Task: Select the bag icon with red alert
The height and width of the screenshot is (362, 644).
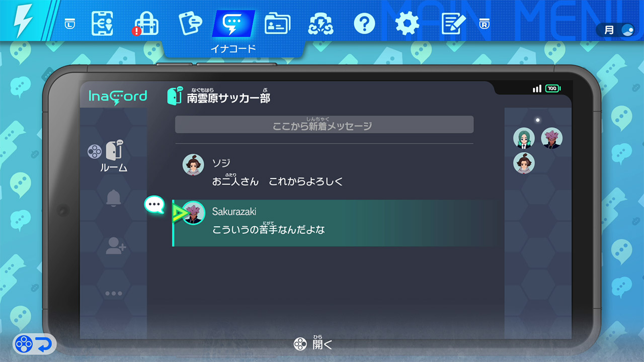Action: point(145,23)
